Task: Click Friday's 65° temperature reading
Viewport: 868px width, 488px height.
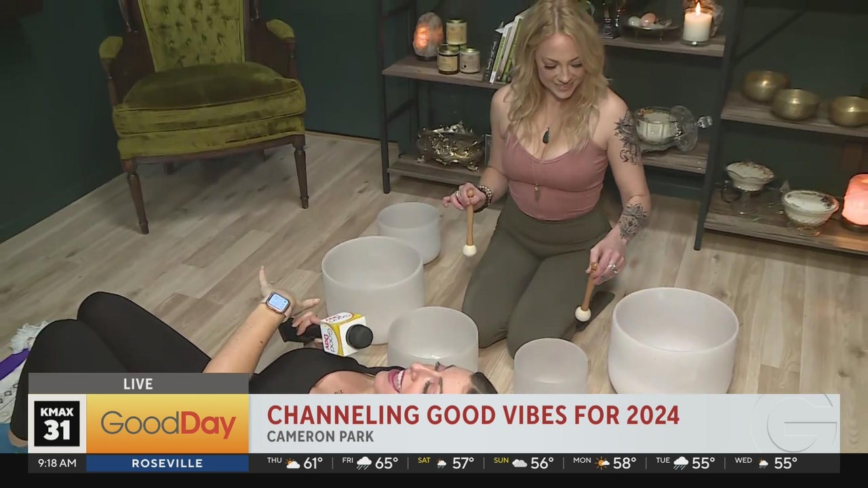Action: click(387, 464)
